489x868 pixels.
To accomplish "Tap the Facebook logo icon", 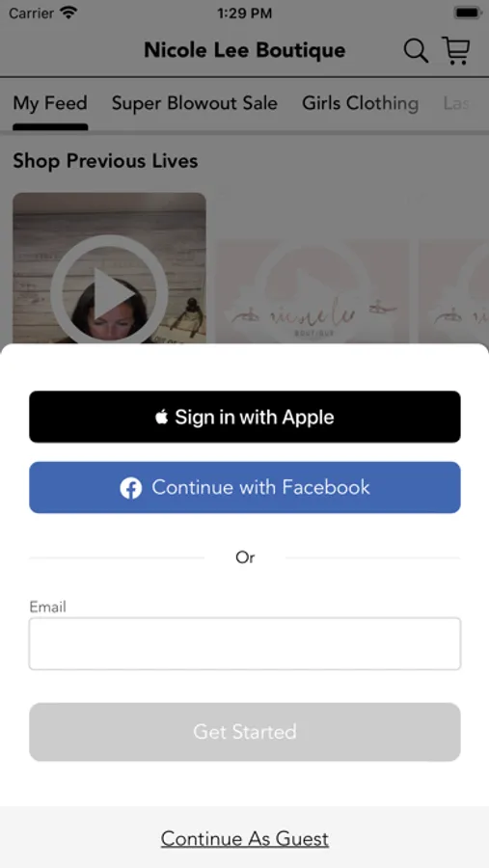I will (x=131, y=488).
